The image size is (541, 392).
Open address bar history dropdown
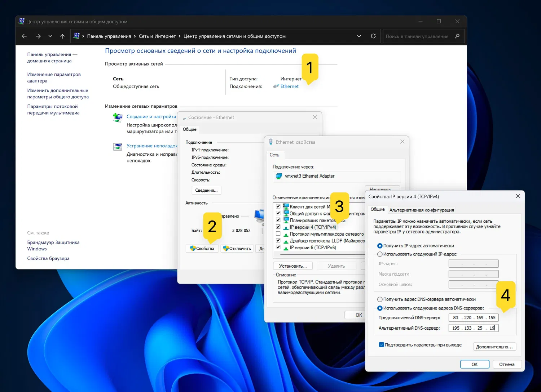click(359, 36)
